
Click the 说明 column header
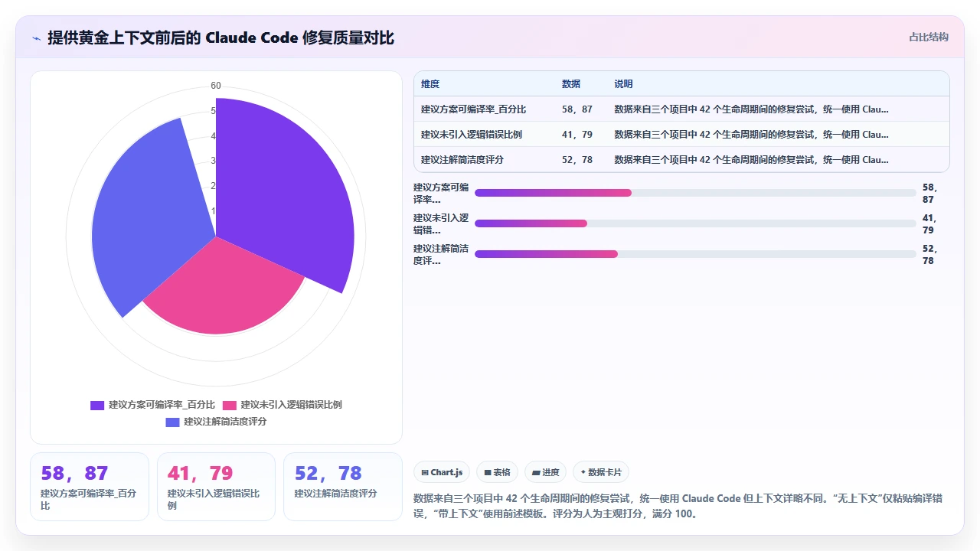[623, 84]
